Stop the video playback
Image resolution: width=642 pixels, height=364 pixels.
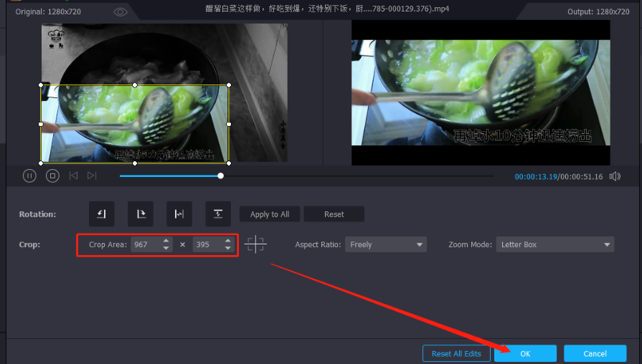pyautogui.click(x=52, y=176)
